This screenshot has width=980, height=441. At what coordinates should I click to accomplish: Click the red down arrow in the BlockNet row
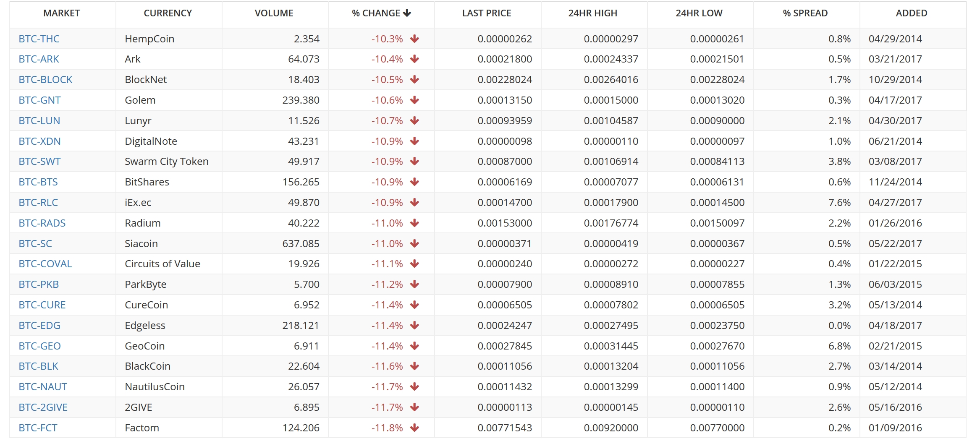[x=414, y=79]
